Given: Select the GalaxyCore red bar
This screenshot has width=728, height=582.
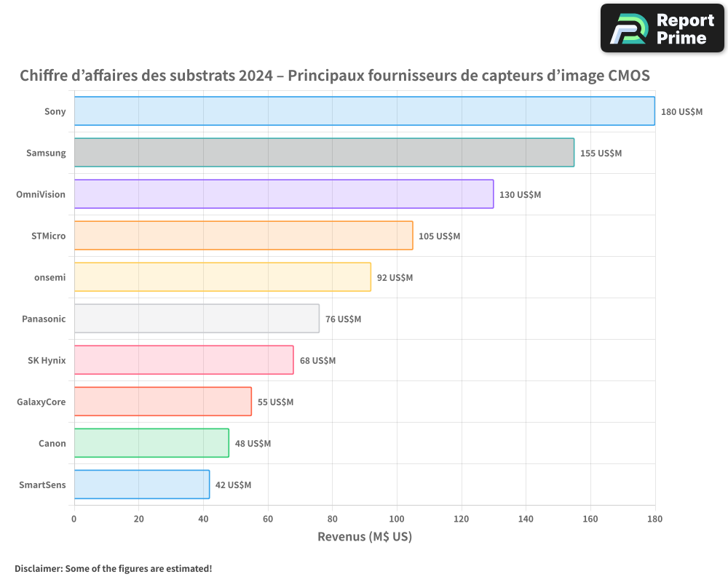Looking at the screenshot, I should [163, 402].
